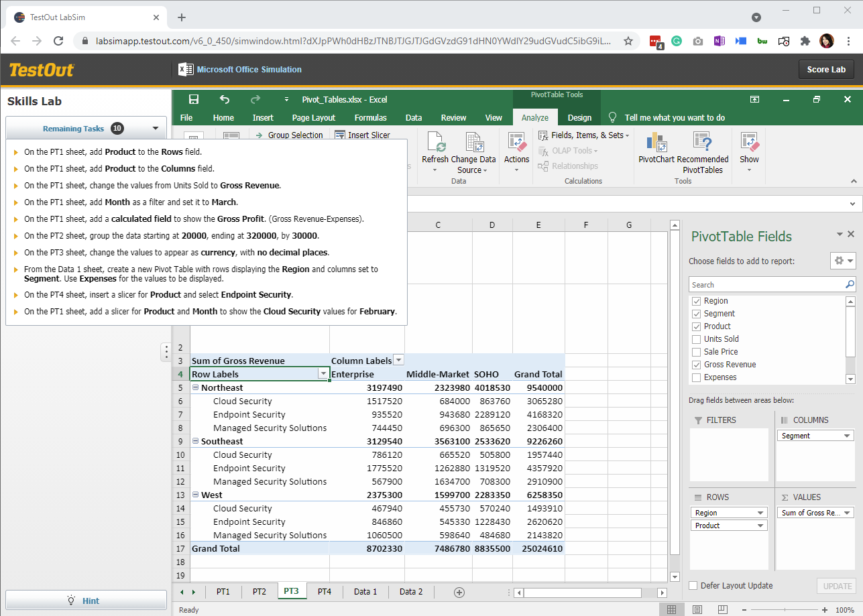Enable Defer Layout Update
The image size is (863, 616).
point(693,586)
